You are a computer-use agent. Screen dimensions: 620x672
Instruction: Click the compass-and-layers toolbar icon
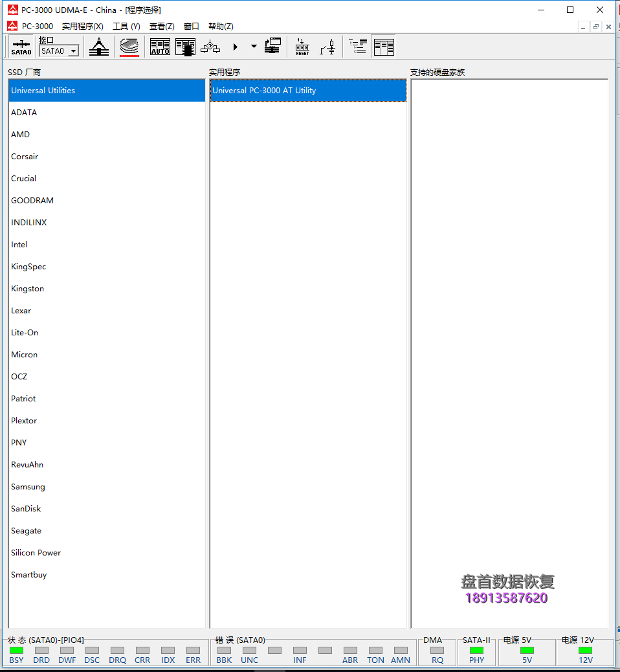pos(99,47)
